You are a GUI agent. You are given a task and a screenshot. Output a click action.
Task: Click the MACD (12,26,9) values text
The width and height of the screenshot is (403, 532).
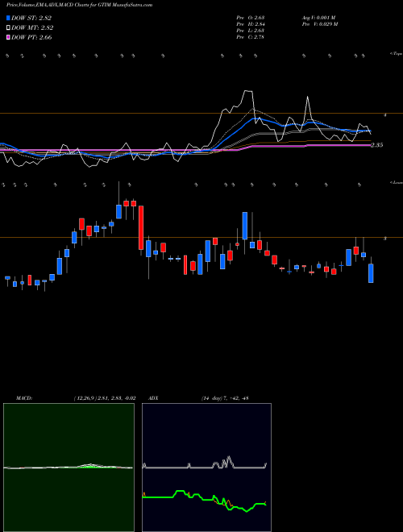tap(105, 398)
